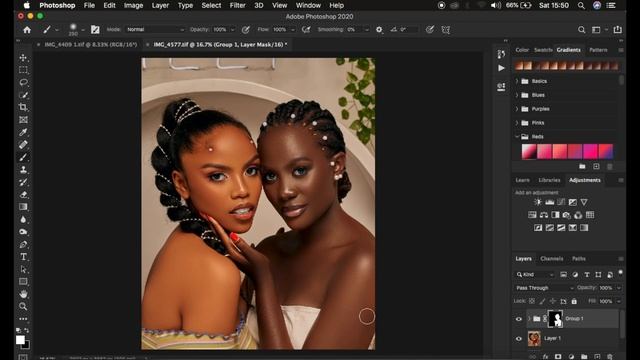Create new gradient group folder button
The height and width of the screenshot is (360, 640).
tap(582, 167)
